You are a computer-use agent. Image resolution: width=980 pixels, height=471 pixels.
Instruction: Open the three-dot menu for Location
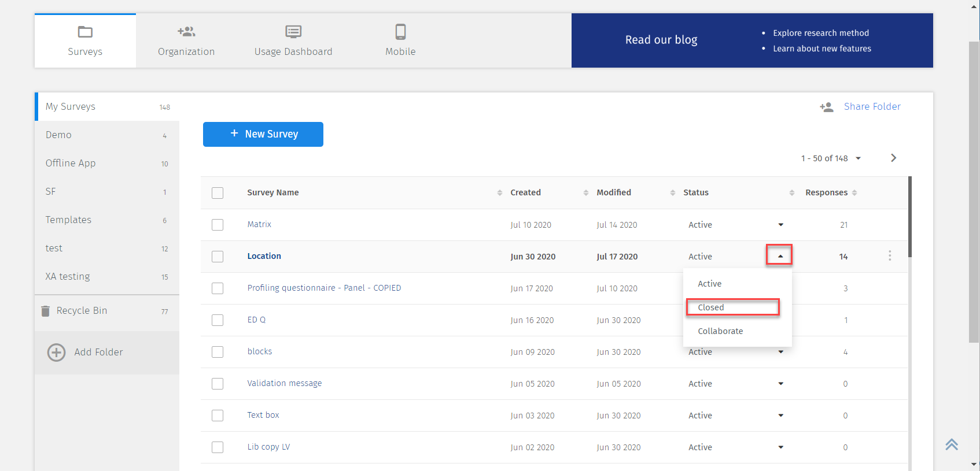889,256
